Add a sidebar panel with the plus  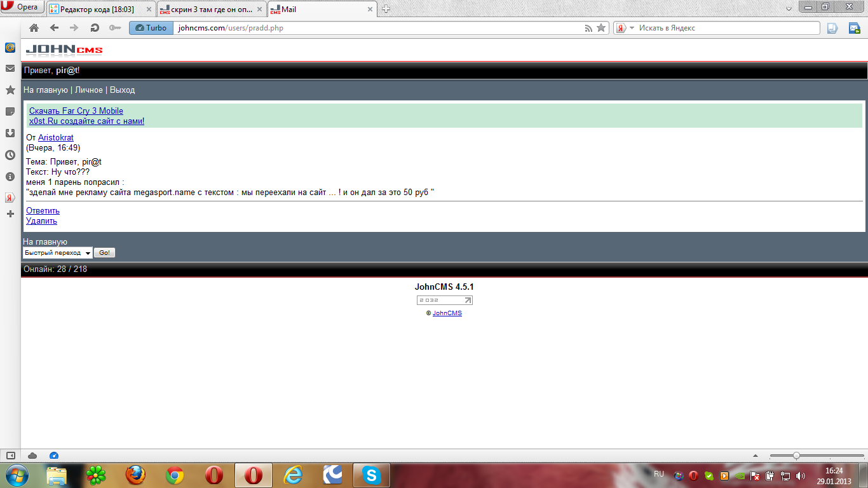(10, 214)
